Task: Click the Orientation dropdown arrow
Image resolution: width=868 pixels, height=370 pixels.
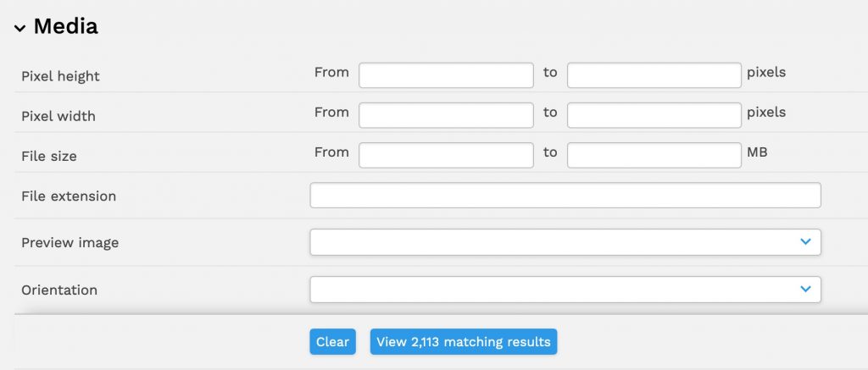Action: (805, 290)
